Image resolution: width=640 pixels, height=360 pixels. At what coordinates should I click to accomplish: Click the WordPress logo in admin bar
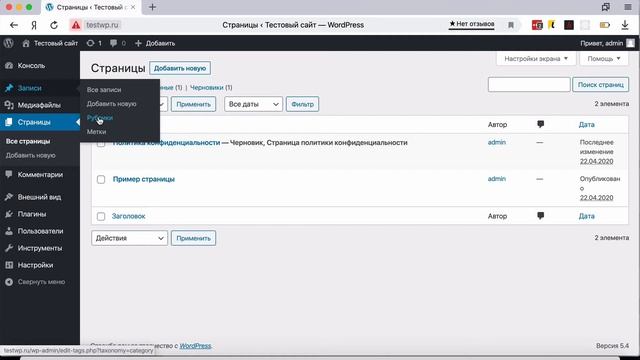[x=9, y=43]
